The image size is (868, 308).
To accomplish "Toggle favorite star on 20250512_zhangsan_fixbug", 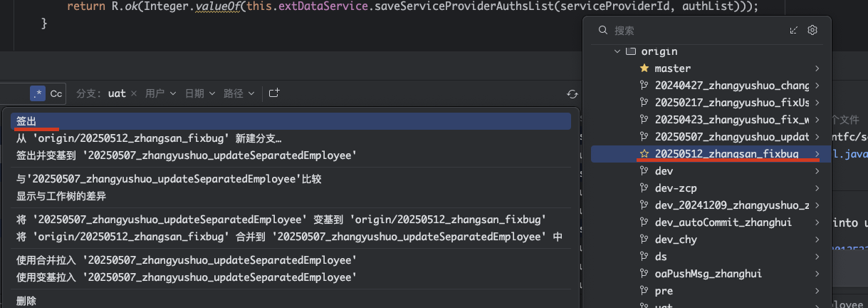I will (644, 154).
